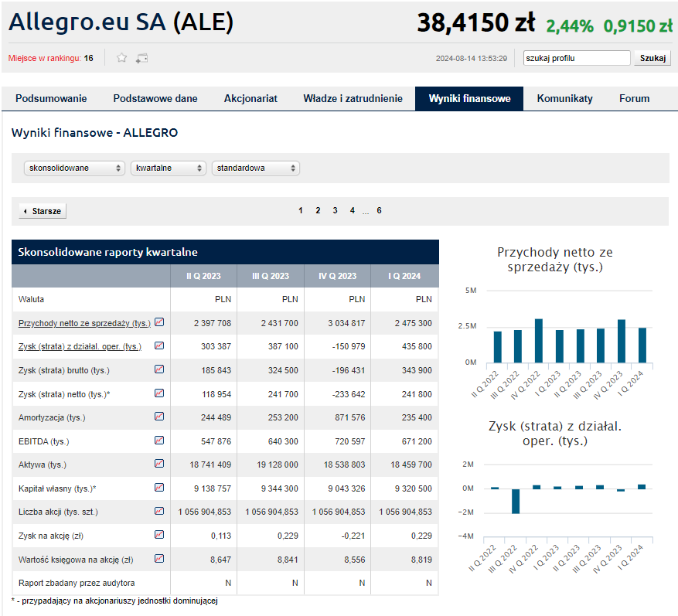Click the Raport zbadany przez audytora label
The height and width of the screenshot is (616, 678).
tap(77, 583)
